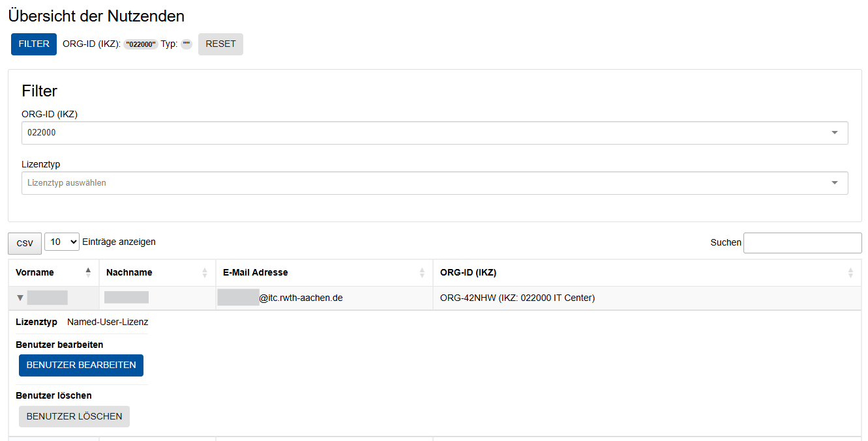Image resolution: width=868 pixels, height=441 pixels.
Task: Focus the Suchen search field
Action: pos(802,242)
